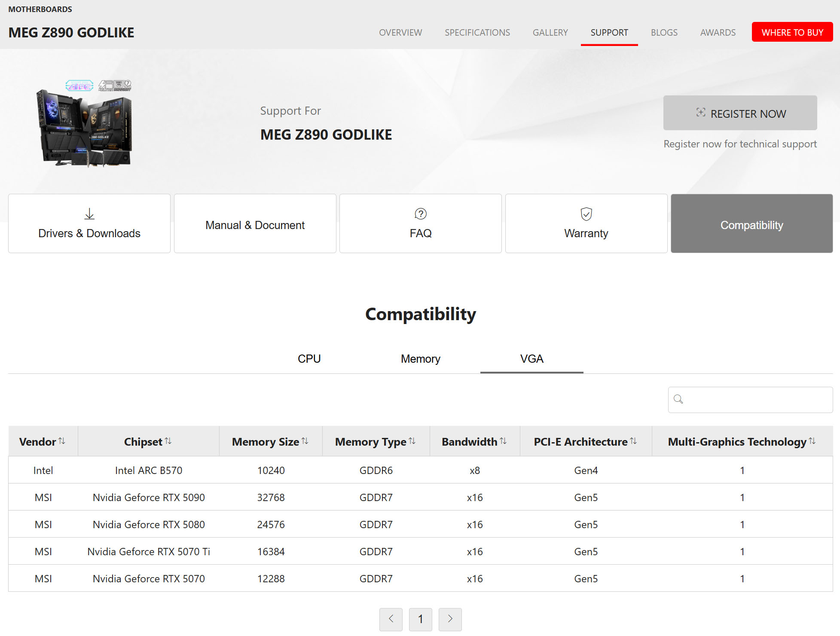This screenshot has width=840, height=636.
Task: Select page 1 in pagination
Action: tap(420, 619)
